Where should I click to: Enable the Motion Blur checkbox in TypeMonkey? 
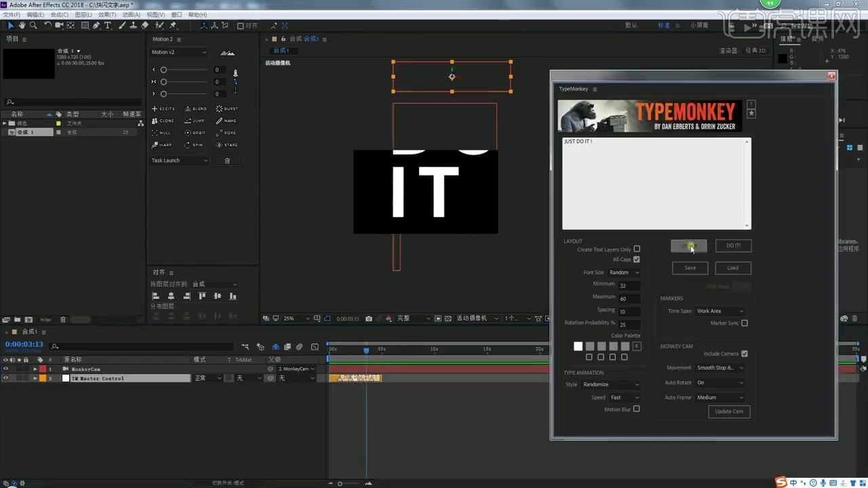tap(637, 409)
